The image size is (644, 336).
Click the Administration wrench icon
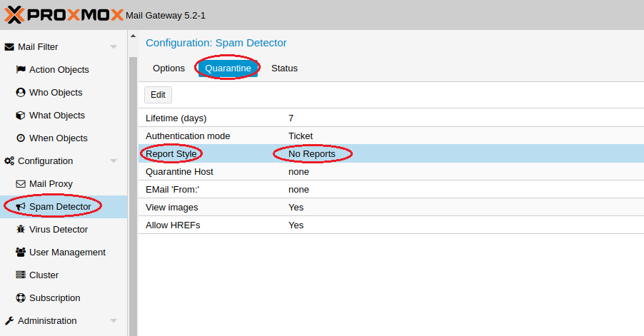pyautogui.click(x=9, y=320)
